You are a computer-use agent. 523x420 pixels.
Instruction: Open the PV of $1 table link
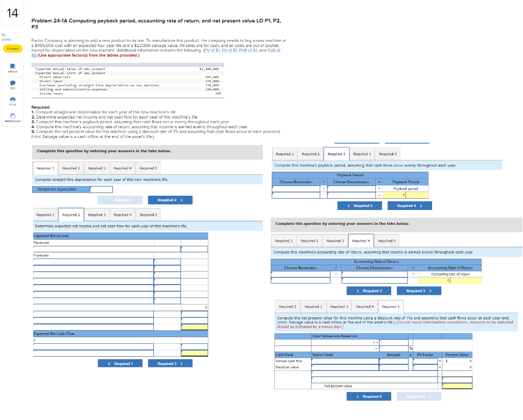coord(212,51)
